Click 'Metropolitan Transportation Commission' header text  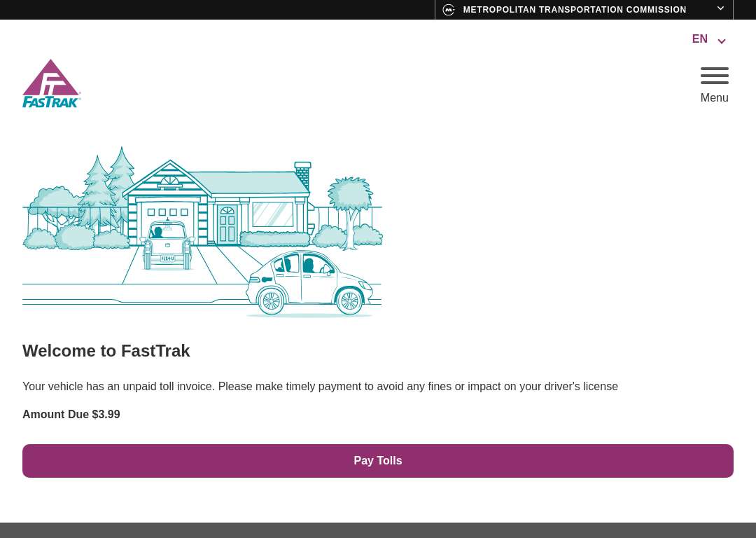[574, 10]
